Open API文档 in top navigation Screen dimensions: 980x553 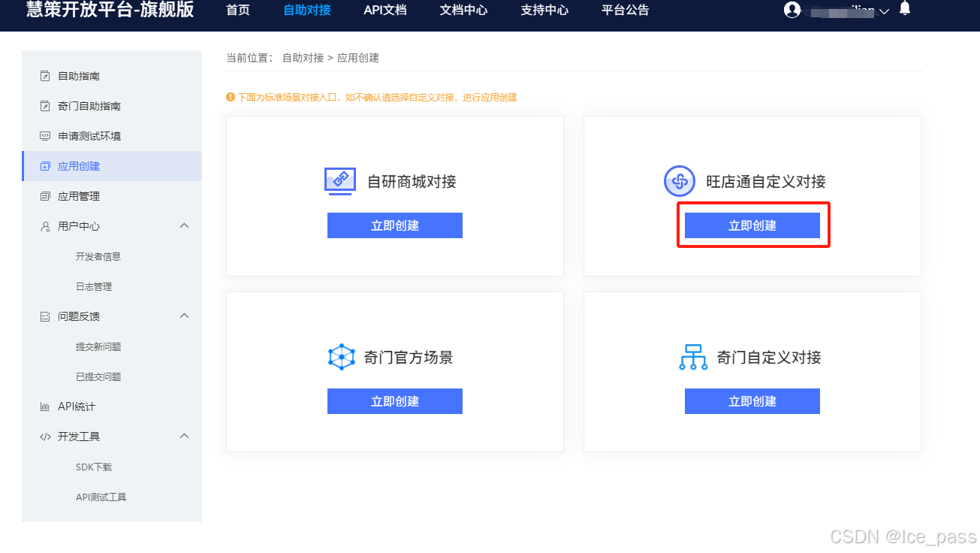click(385, 11)
